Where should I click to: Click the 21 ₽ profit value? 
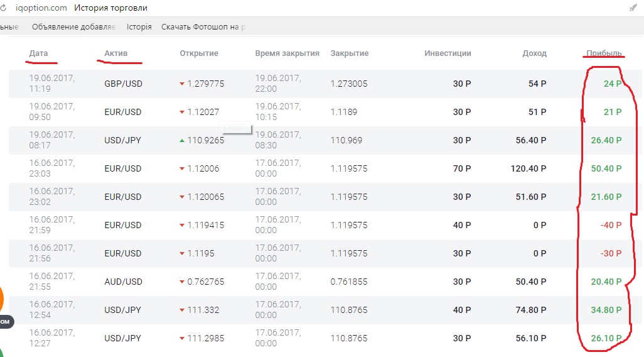pos(613,112)
